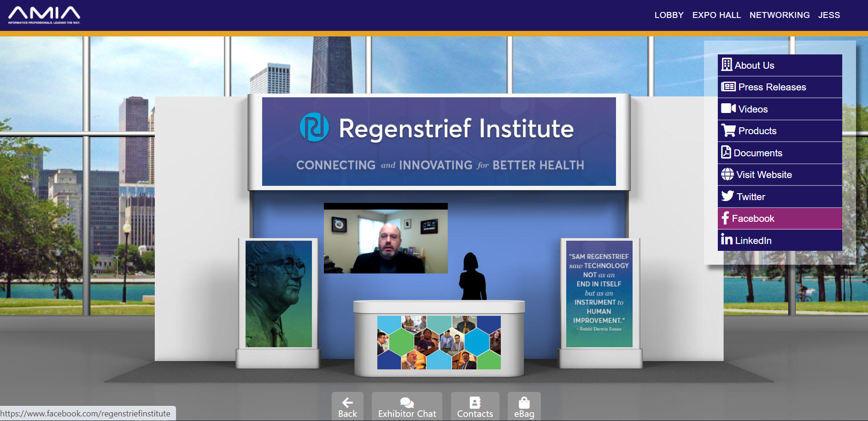Open the JESS user menu
The width and height of the screenshot is (868, 421).
click(829, 15)
